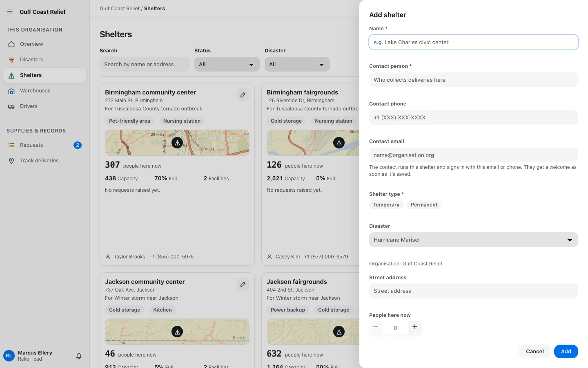Increase people here now count
This screenshot has height=368, width=588.
coord(415,327)
